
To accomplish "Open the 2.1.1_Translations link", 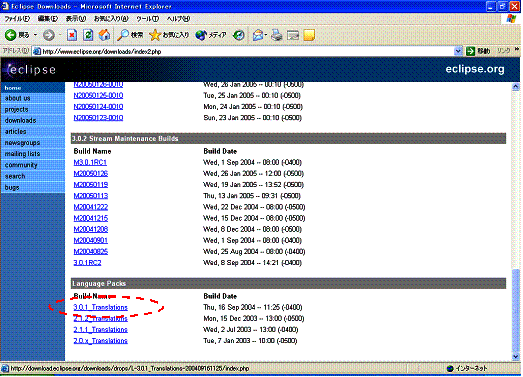I will pyautogui.click(x=100, y=330).
